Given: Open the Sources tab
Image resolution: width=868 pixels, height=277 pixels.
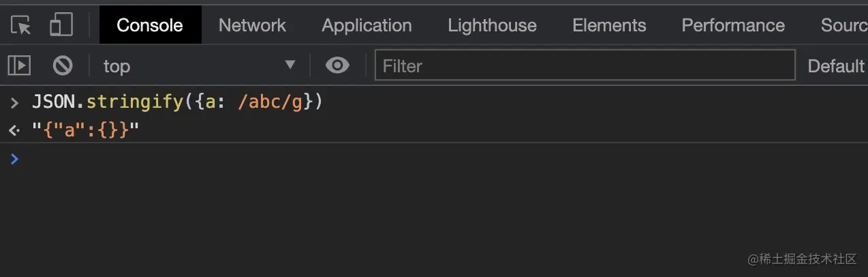Looking at the screenshot, I should point(843,25).
